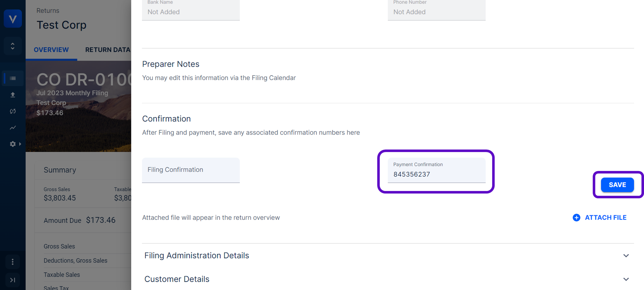
Task: Open the up-down switcher in sidebar
Action: (13, 46)
